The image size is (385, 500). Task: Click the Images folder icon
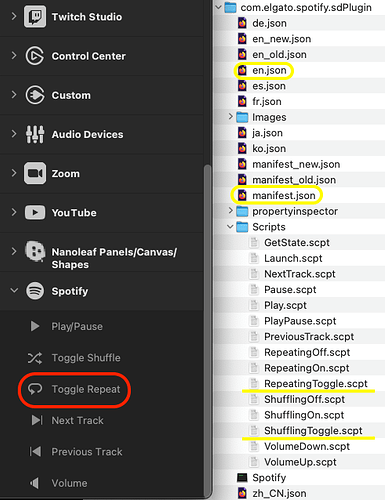[242, 117]
